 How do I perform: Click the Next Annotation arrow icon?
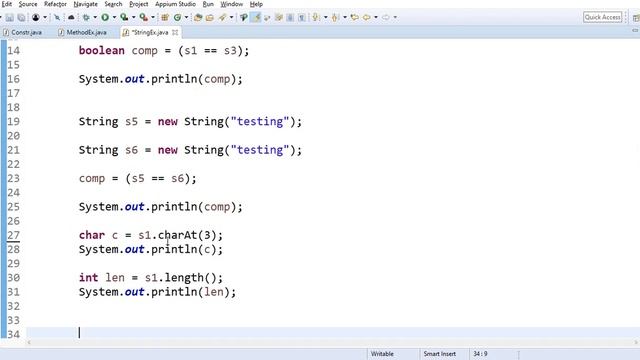coord(315,18)
